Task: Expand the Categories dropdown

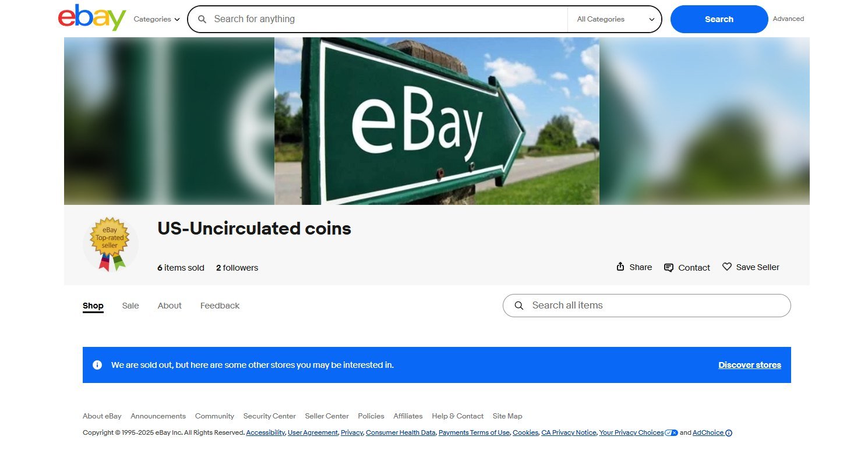Action: tap(157, 19)
